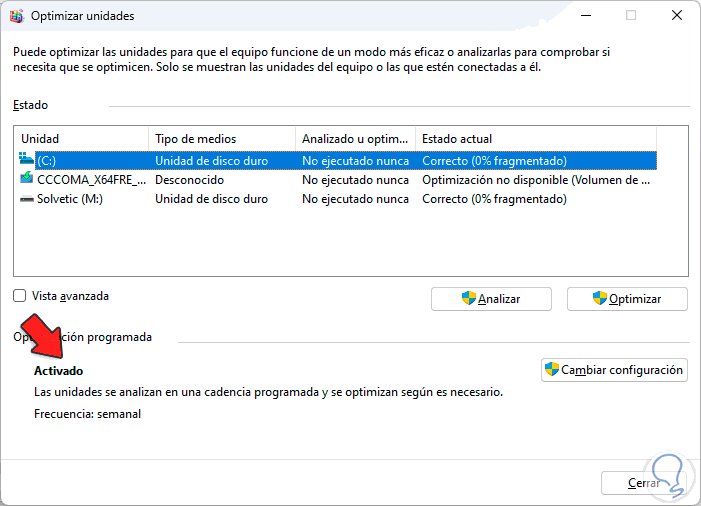The height and width of the screenshot is (506, 701).
Task: Click the Optimizar unidades title bar icon
Action: click(x=15, y=16)
